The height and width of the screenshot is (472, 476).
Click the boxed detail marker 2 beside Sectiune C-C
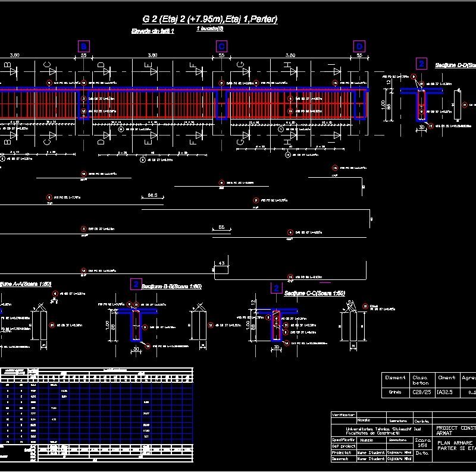(275, 287)
